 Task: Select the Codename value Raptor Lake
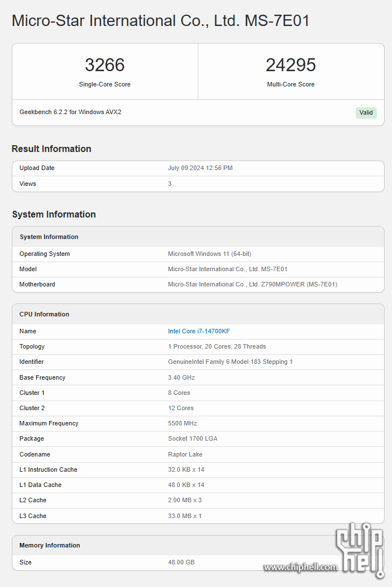(x=185, y=454)
